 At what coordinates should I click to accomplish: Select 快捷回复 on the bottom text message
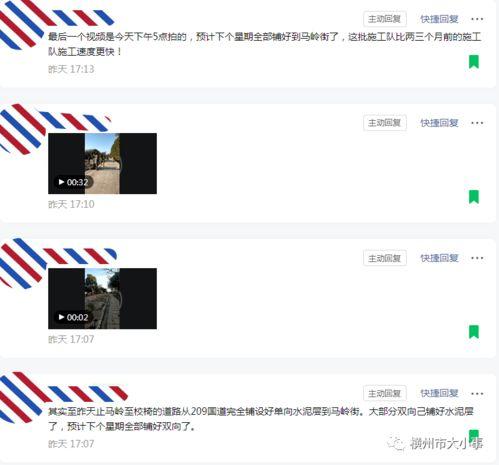(x=439, y=394)
